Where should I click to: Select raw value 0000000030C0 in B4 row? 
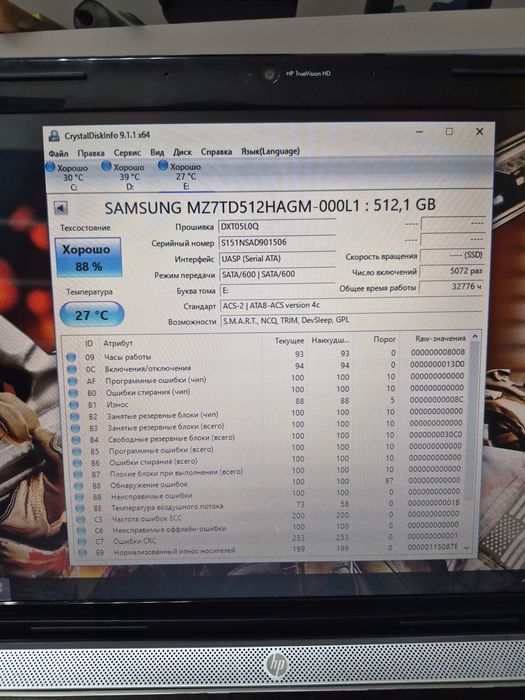tap(436, 434)
